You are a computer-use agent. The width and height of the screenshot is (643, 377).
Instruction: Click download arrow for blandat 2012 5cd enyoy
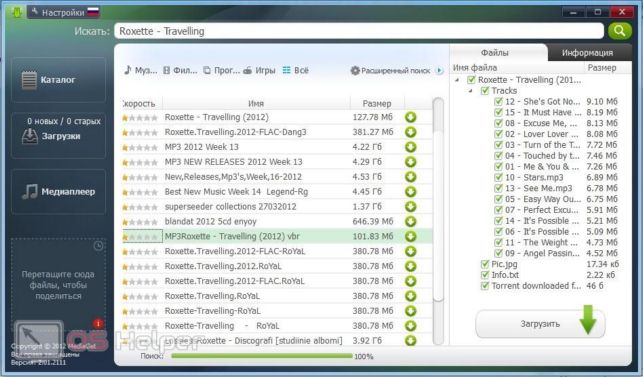coord(410,222)
